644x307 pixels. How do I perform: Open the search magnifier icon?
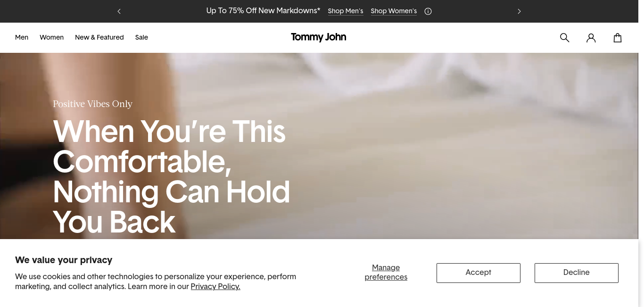[564, 38]
